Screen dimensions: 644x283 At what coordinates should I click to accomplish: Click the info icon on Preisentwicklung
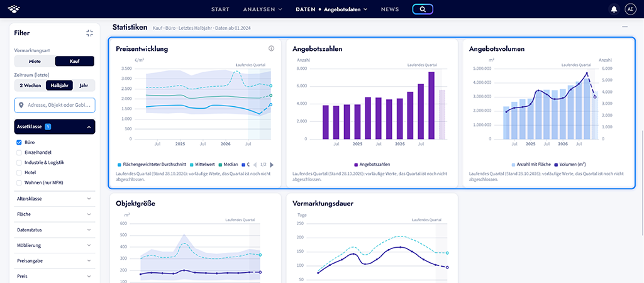tap(271, 48)
